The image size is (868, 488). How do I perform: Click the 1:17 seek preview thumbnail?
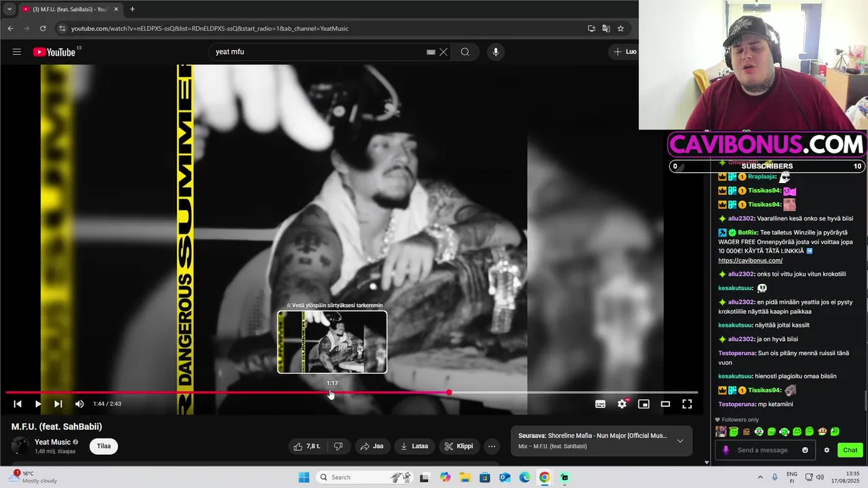[332, 342]
